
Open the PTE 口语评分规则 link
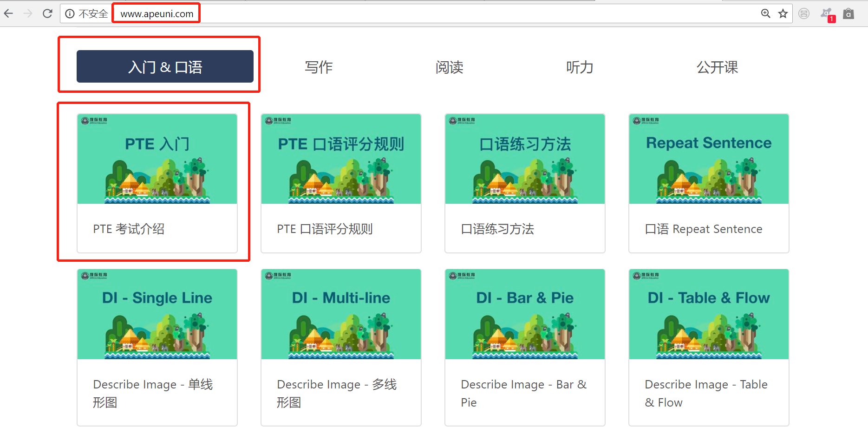(x=325, y=229)
